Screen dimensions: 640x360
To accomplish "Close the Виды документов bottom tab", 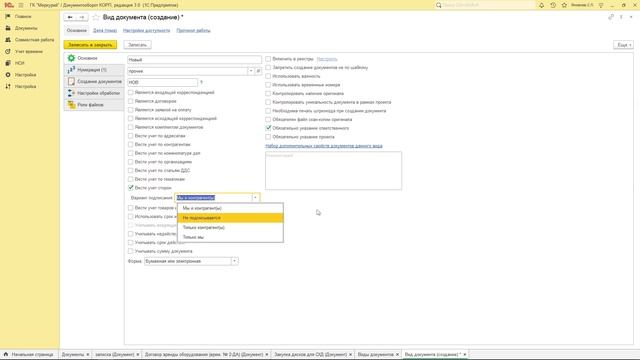I will 397,354.
